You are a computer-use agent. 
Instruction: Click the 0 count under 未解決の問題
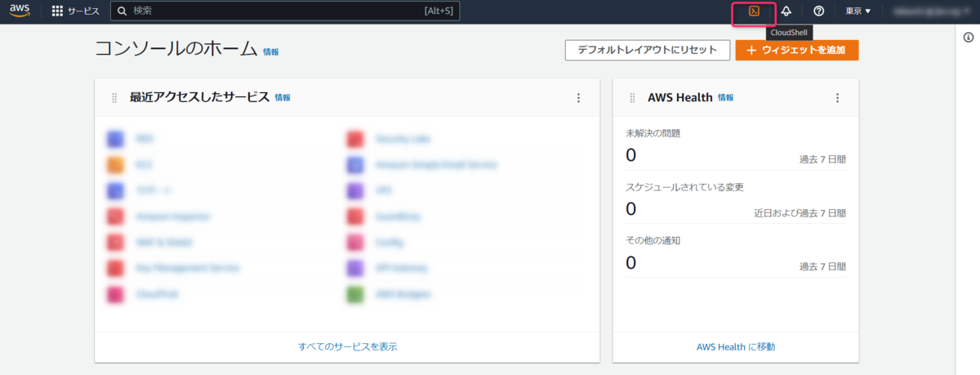pyautogui.click(x=631, y=155)
